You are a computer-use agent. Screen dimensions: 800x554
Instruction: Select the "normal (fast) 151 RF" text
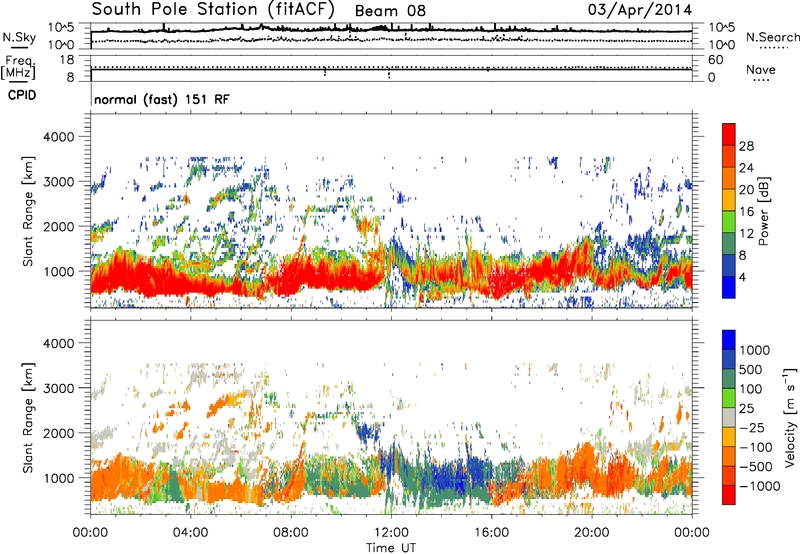[x=162, y=99]
